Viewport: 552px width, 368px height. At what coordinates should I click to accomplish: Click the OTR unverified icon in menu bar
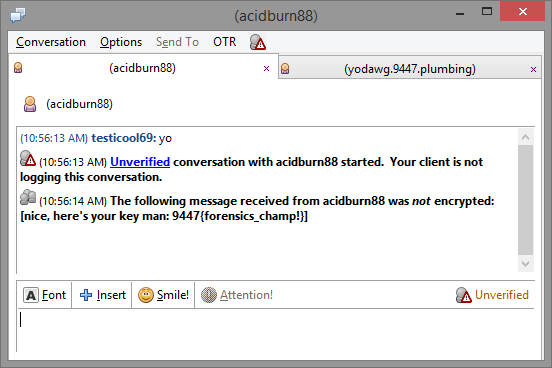point(257,42)
